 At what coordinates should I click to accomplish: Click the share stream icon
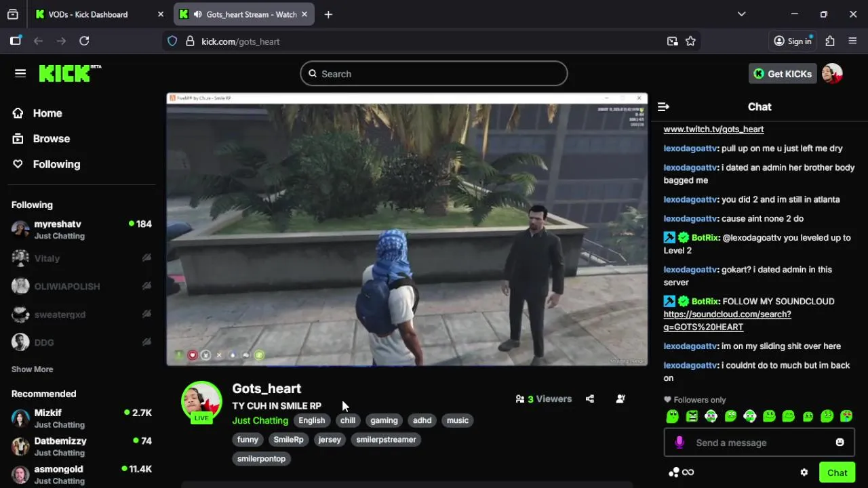click(x=590, y=399)
